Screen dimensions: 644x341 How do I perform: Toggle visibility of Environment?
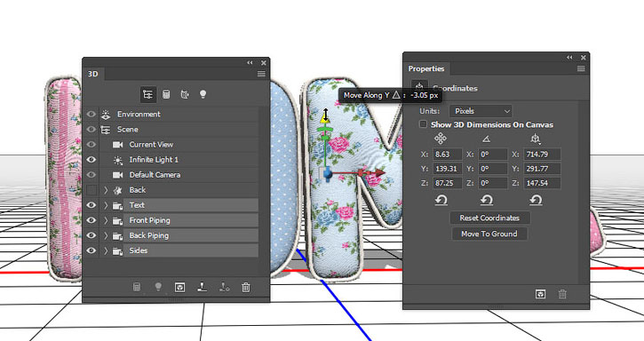(91, 115)
